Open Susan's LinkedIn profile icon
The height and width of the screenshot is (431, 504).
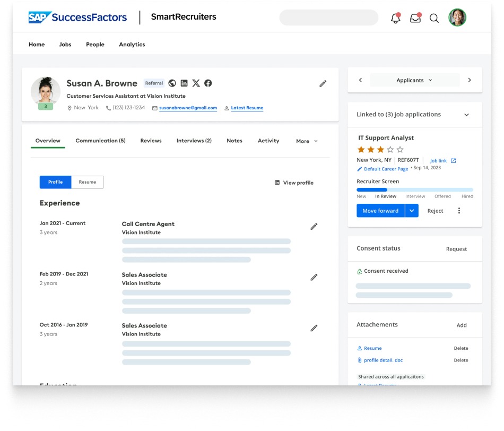pos(184,83)
